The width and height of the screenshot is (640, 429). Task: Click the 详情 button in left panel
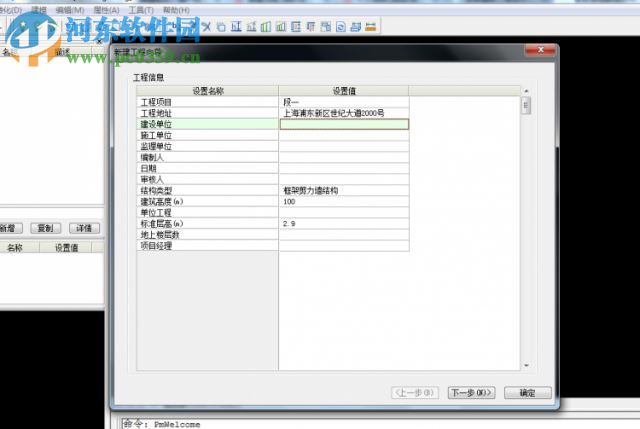(84, 228)
